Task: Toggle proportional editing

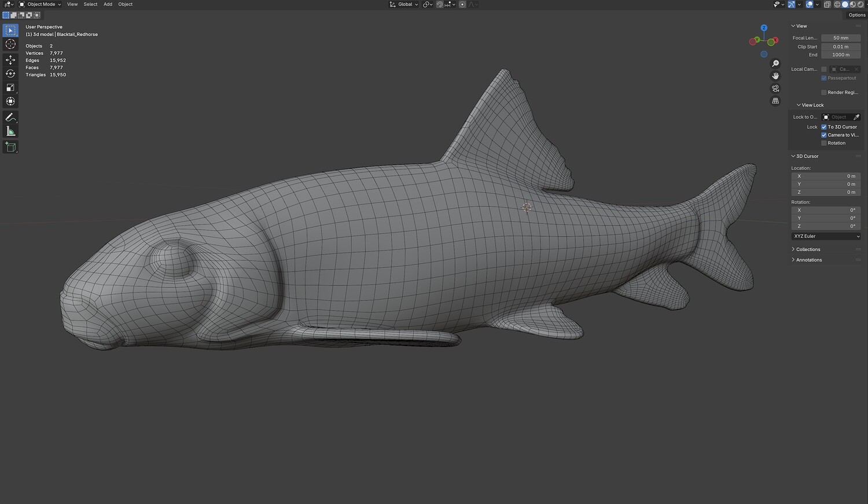Action: pos(462,4)
